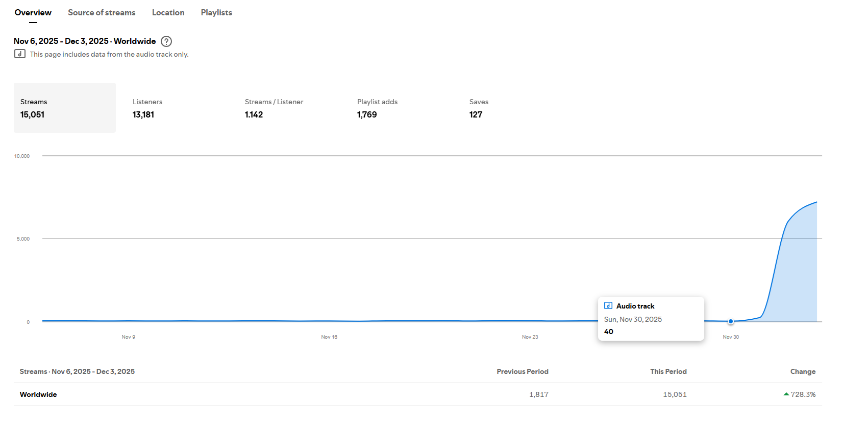Click the Nov 30 data point on chart
The height and width of the screenshot is (425, 868).
pos(731,321)
